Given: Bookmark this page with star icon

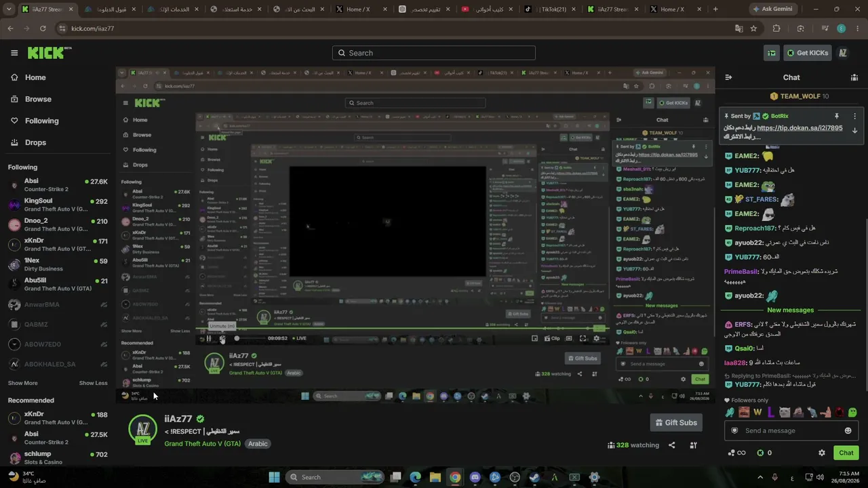Looking at the screenshot, I should (x=753, y=28).
